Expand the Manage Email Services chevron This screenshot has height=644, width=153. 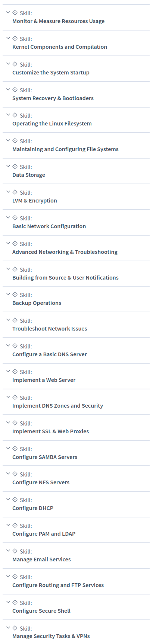click(x=8, y=551)
